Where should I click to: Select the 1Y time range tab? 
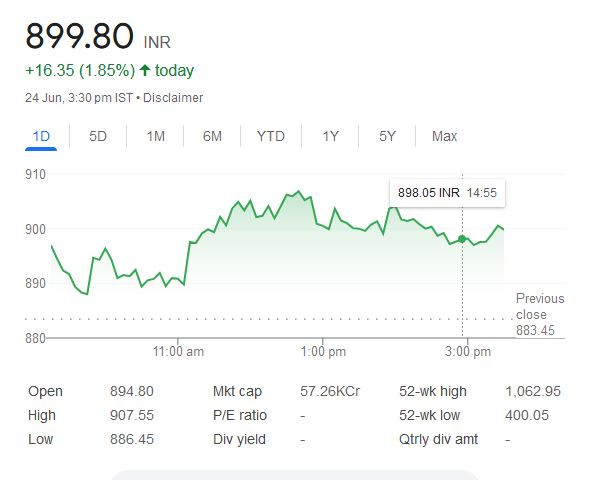pos(330,136)
